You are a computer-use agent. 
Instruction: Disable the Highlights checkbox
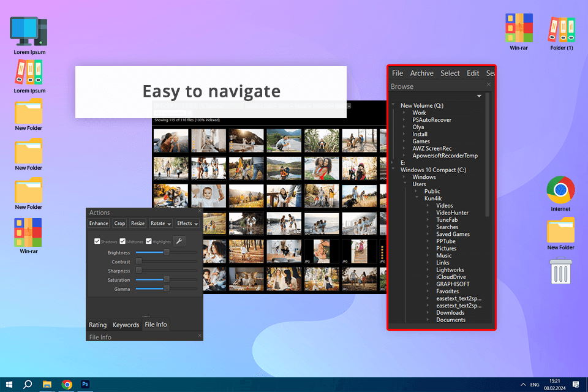click(149, 241)
